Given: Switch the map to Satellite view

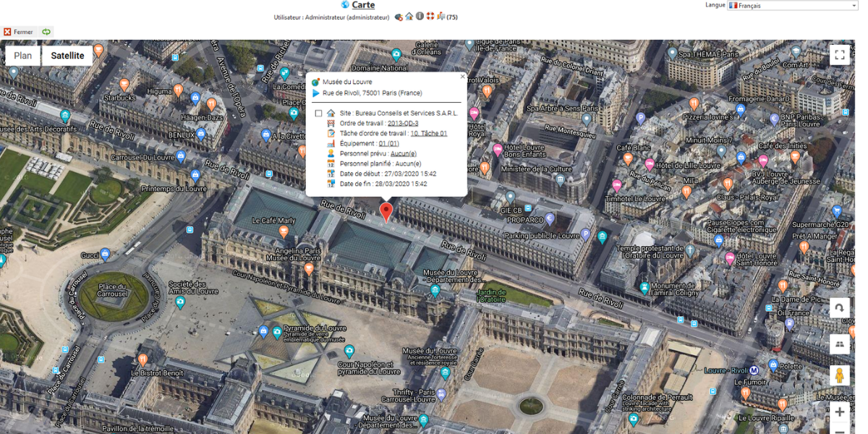Looking at the screenshot, I should (x=67, y=56).
